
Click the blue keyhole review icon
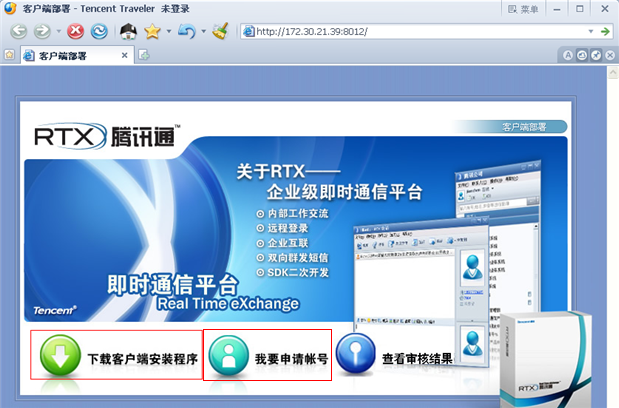(x=355, y=354)
